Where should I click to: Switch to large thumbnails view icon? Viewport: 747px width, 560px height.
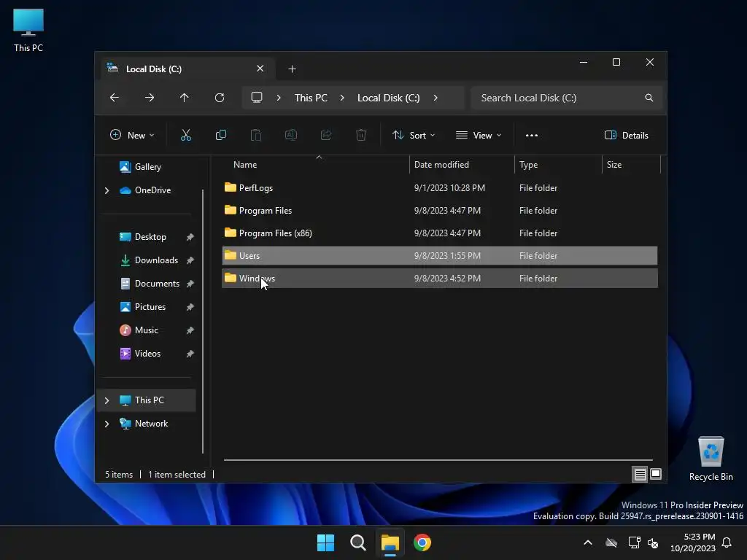tap(656, 474)
